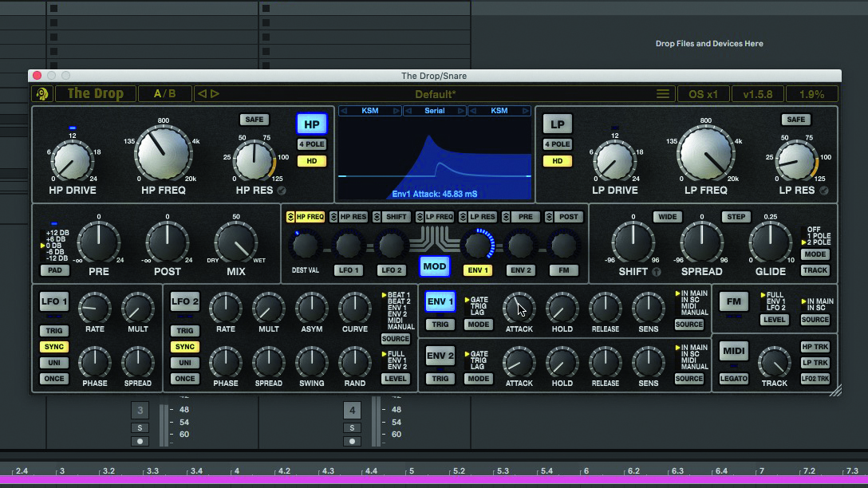The height and width of the screenshot is (488, 868).
Task: Go to next preset arrow
Action: 215,94
